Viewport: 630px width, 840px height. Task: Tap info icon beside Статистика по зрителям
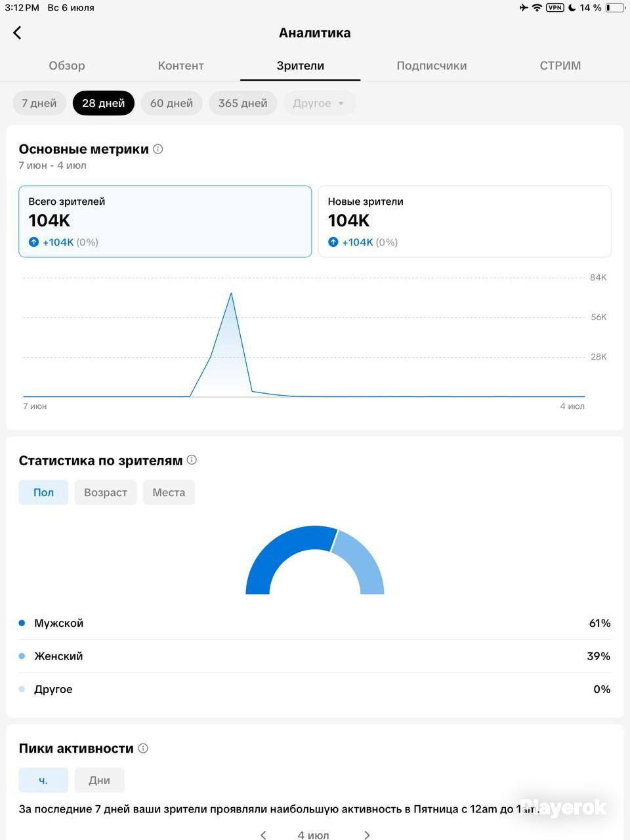click(x=192, y=460)
